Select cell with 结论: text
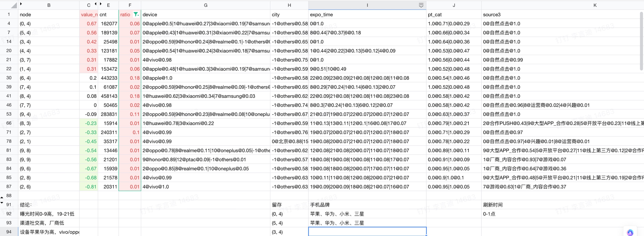 (49, 205)
